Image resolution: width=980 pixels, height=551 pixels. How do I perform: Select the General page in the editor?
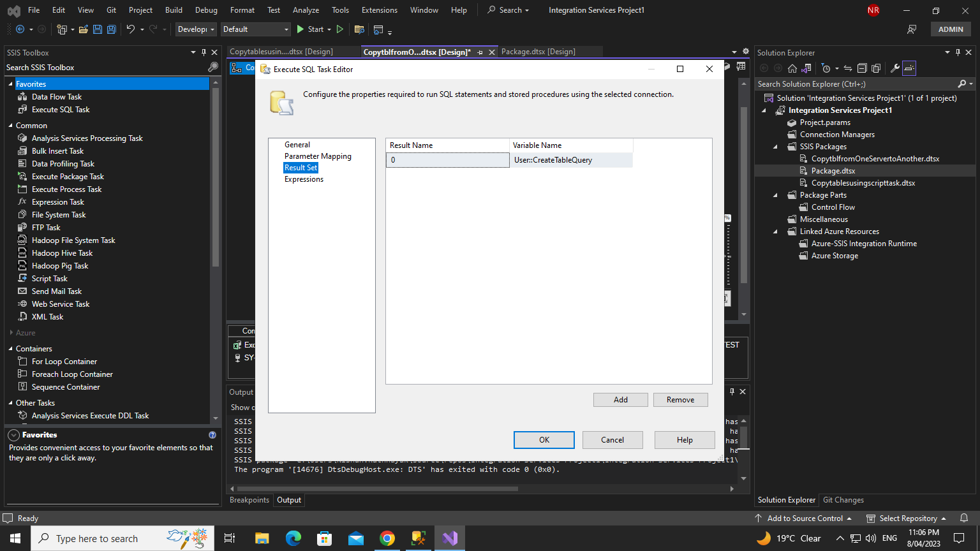(297, 145)
